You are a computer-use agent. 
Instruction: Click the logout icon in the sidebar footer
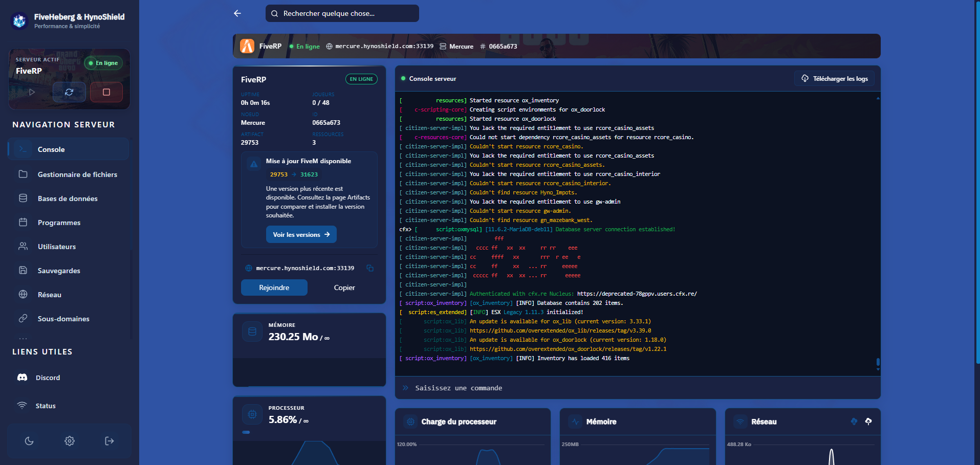click(x=110, y=441)
